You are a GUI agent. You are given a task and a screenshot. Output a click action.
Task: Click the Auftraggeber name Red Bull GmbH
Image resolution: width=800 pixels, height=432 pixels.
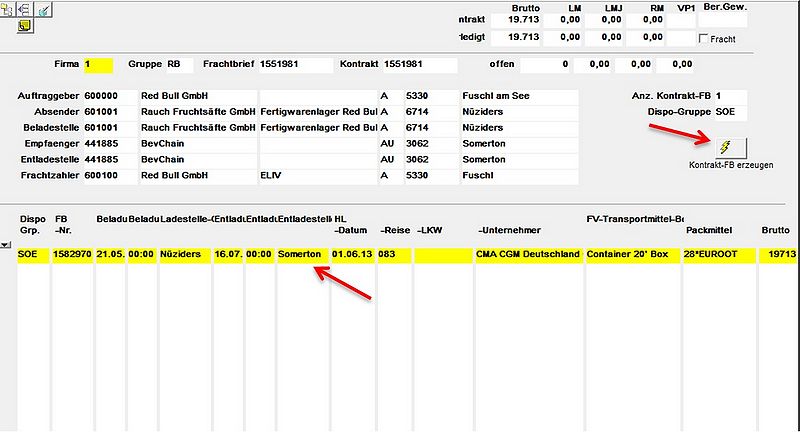tap(198, 96)
